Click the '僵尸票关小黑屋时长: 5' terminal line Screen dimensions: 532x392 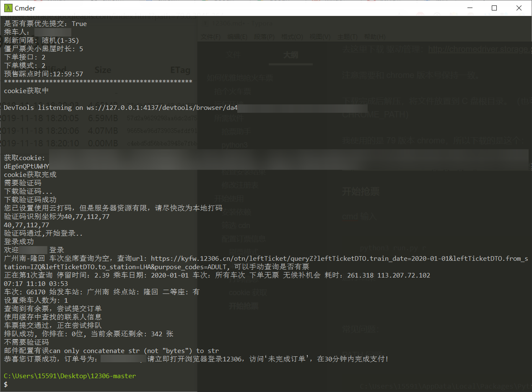tap(44, 49)
